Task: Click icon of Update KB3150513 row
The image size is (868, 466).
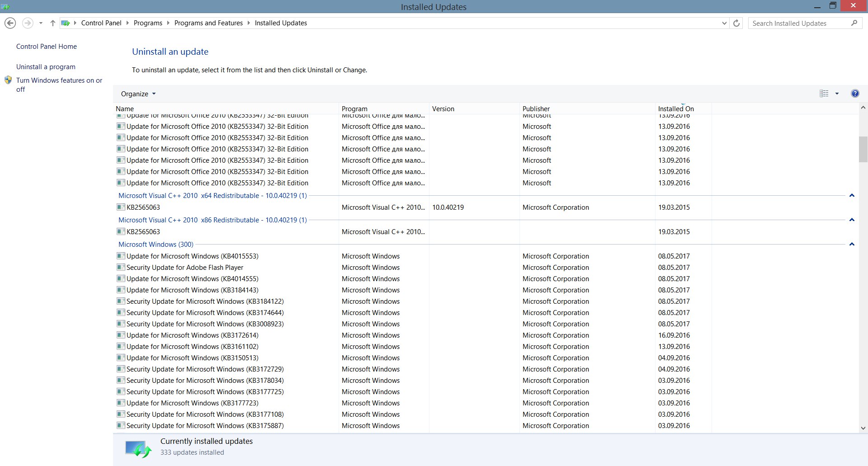Action: [121, 358]
